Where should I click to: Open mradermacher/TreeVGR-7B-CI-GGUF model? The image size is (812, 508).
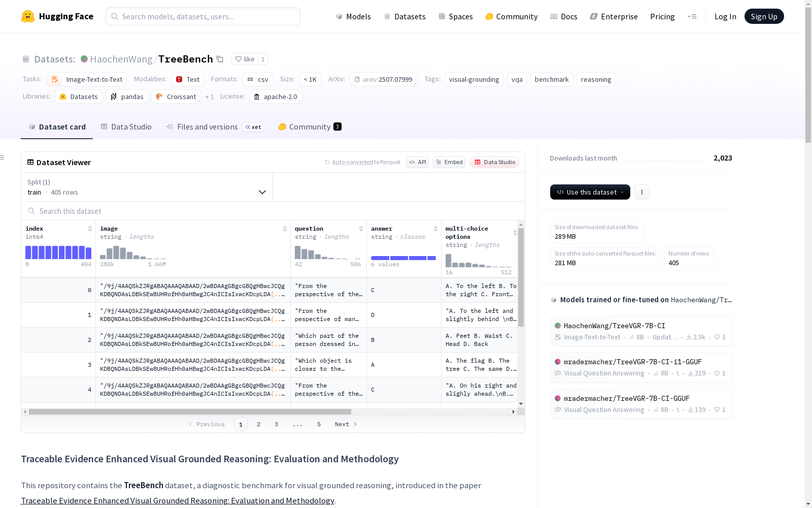[641, 404]
